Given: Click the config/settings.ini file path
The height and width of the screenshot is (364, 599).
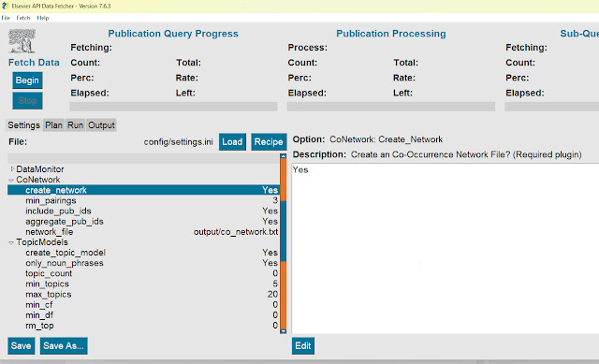Looking at the screenshot, I should (x=179, y=141).
